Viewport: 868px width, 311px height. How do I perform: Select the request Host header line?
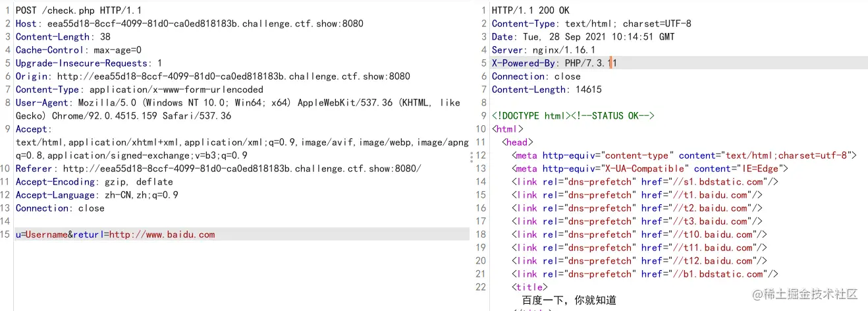pyautogui.click(x=190, y=24)
